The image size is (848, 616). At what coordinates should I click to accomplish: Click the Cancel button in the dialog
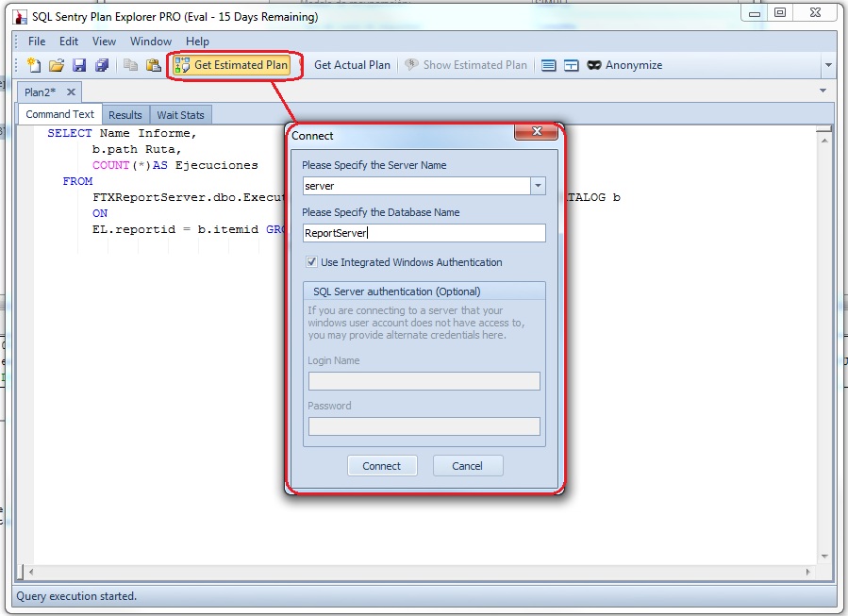click(x=467, y=466)
